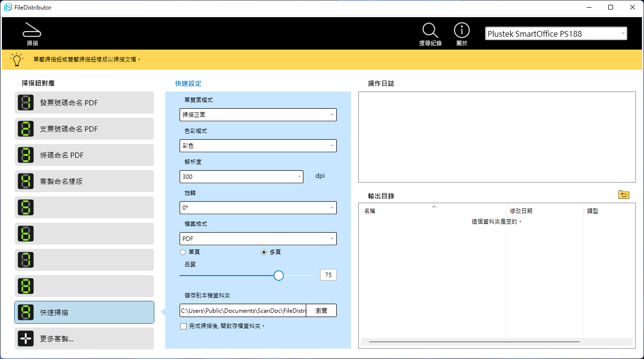Click the save folder path field
The height and width of the screenshot is (359, 644).
243,310
